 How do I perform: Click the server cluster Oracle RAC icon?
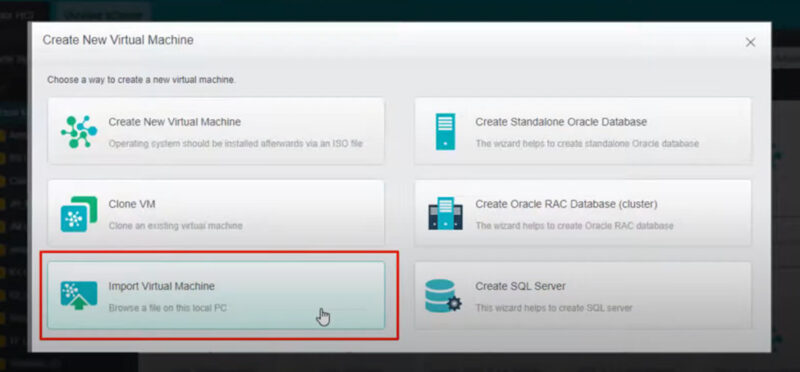click(x=445, y=213)
